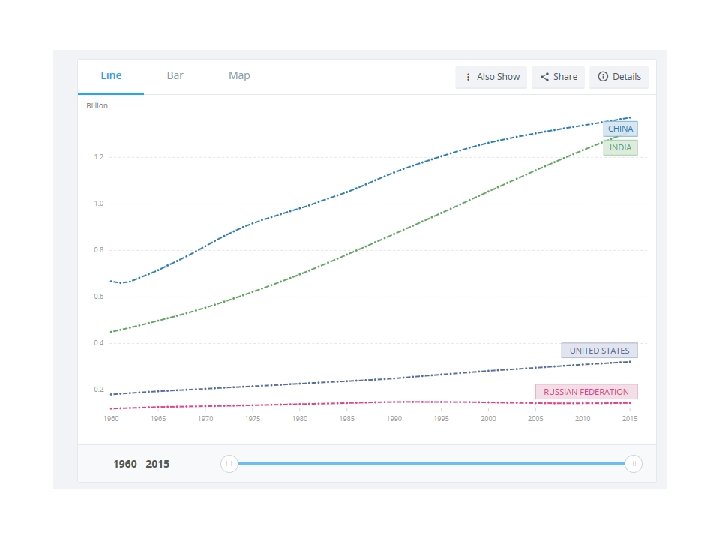Click the 1990 label on the x-axis
Screen dimensions: 720x540
tap(395, 419)
